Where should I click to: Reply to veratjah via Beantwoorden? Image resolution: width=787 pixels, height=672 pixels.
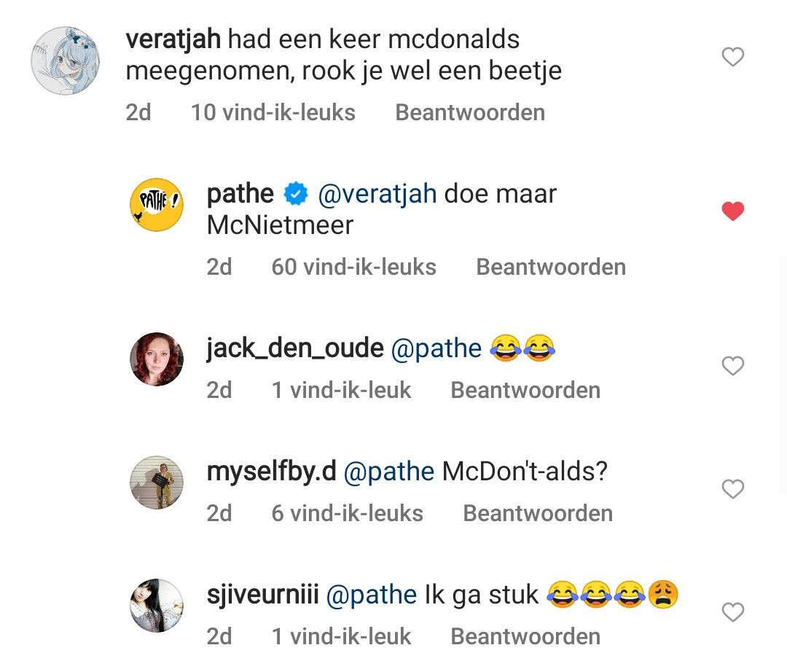pos(470,112)
